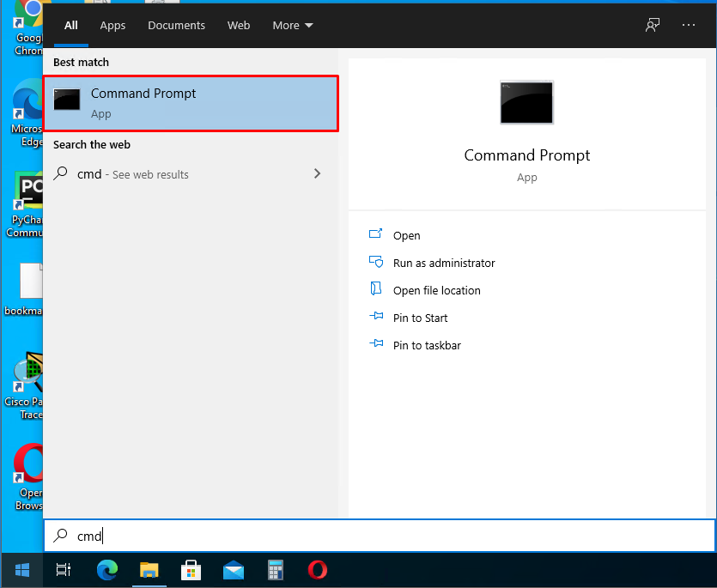Open Microsoft Store from the taskbar

coord(191,570)
